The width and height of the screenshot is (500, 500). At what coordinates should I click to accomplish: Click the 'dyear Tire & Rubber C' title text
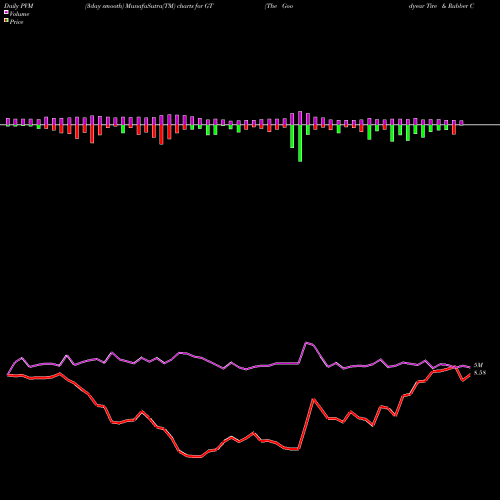[441, 6]
